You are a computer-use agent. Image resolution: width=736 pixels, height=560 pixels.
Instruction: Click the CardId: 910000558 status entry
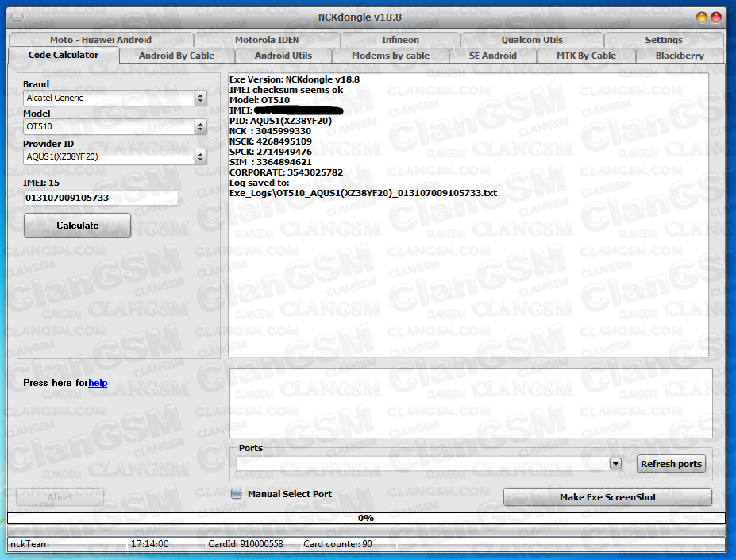pos(245,544)
